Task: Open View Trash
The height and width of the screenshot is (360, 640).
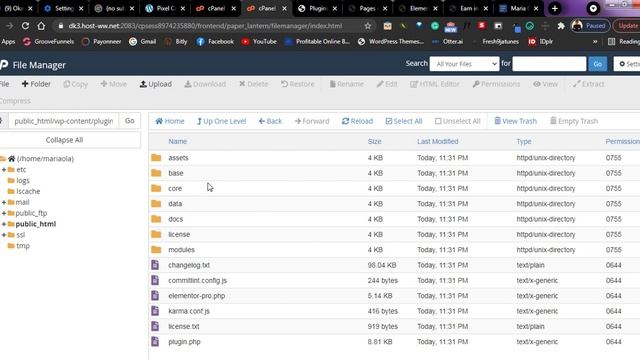Action: 516,121
